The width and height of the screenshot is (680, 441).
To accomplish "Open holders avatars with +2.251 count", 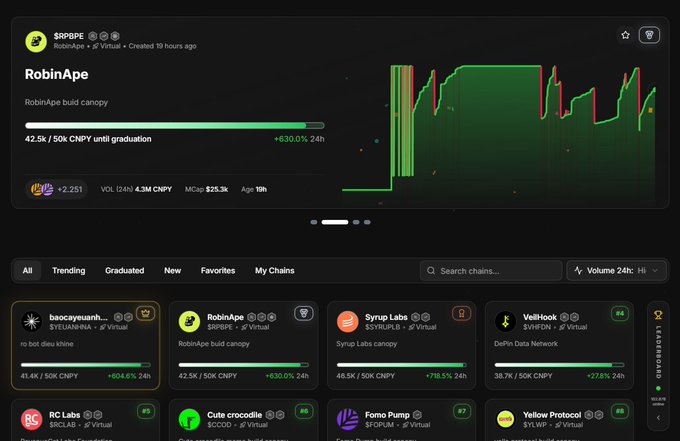I will pos(56,189).
